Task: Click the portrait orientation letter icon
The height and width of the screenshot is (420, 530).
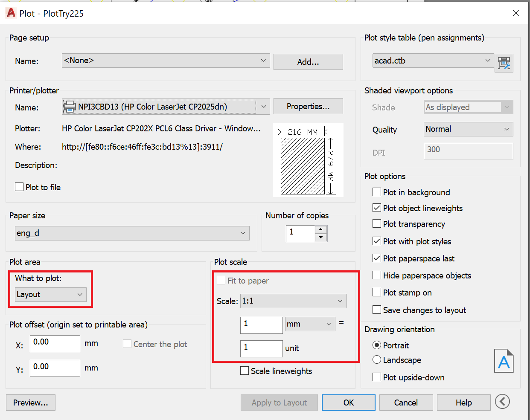Action: pyautogui.click(x=504, y=361)
